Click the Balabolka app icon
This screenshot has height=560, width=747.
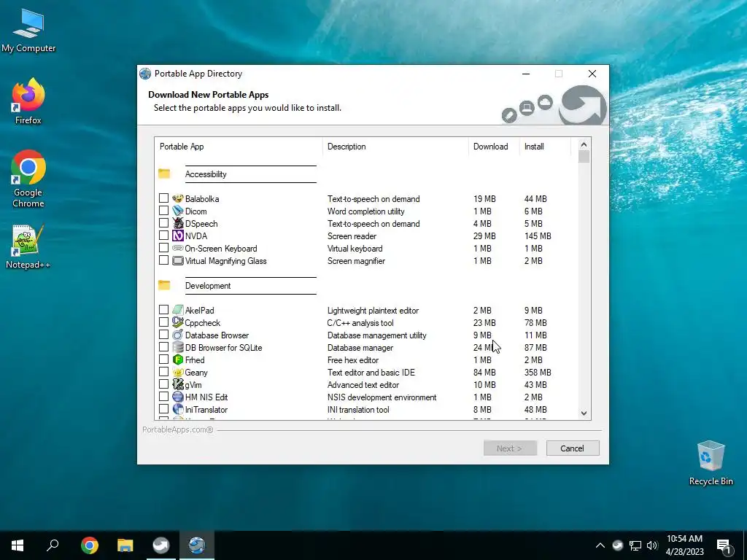point(178,198)
